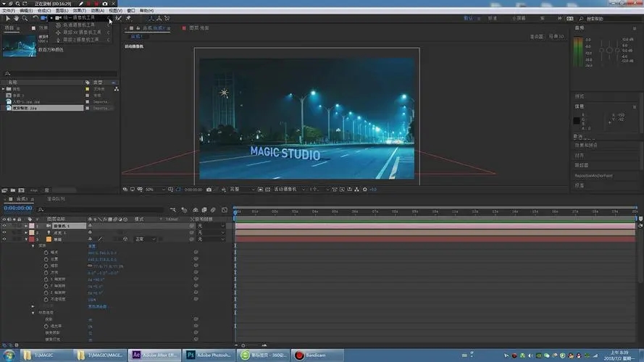Click the 重置 reset link for transform
The width and height of the screenshot is (644, 362).
pos(92,246)
